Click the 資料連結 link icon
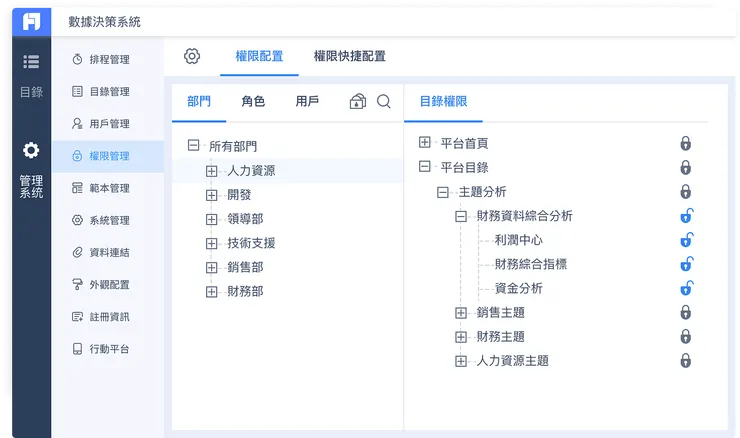 coord(77,253)
